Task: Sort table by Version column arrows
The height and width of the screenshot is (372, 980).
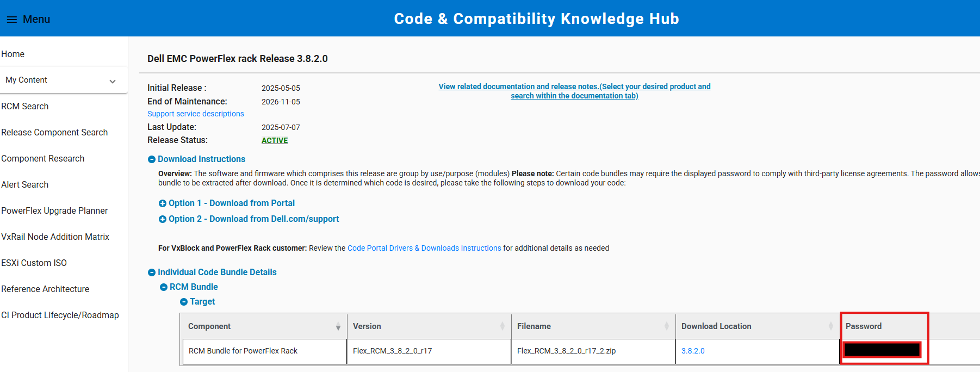Action: [x=503, y=326]
